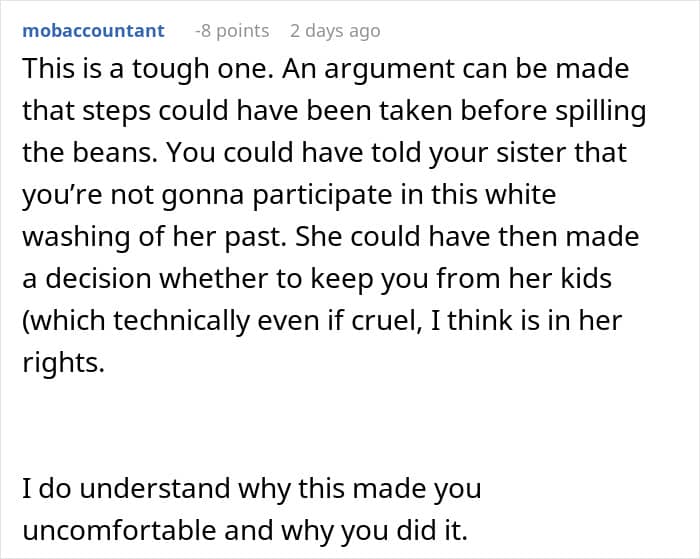Click the '2 days ago' timestamp
The width and height of the screenshot is (700, 559).
[x=335, y=31]
